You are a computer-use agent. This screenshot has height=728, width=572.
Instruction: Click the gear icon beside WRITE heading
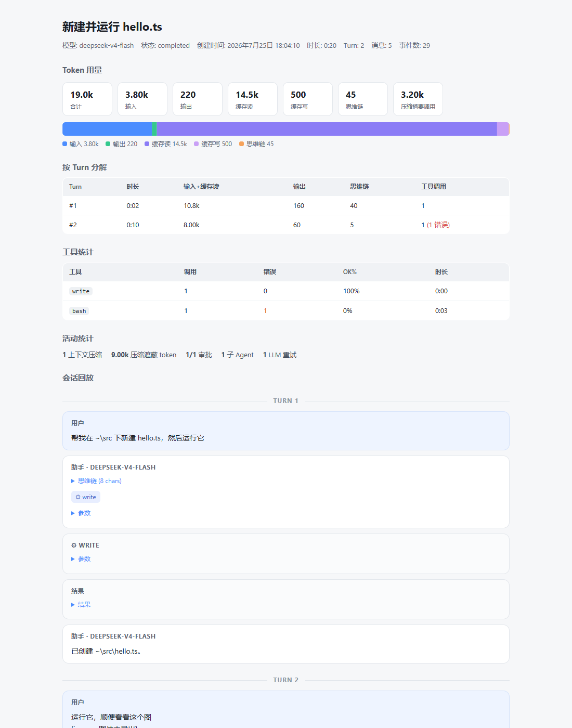pyautogui.click(x=74, y=545)
